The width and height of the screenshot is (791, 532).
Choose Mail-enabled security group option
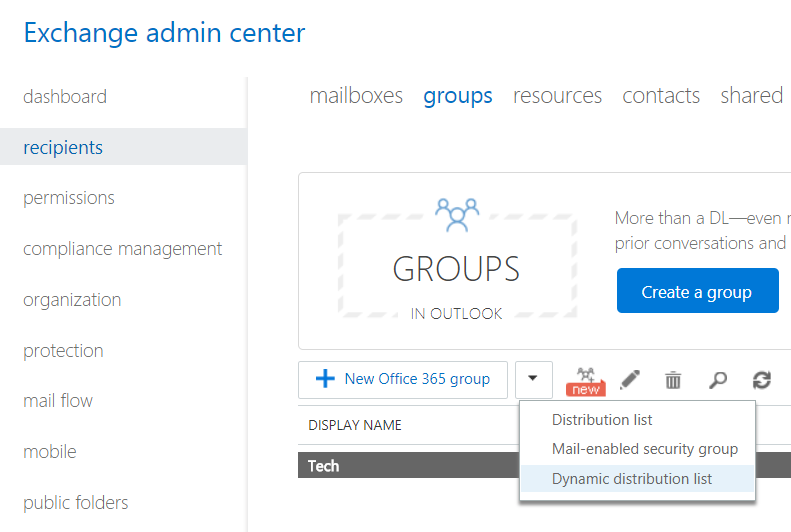pos(645,449)
